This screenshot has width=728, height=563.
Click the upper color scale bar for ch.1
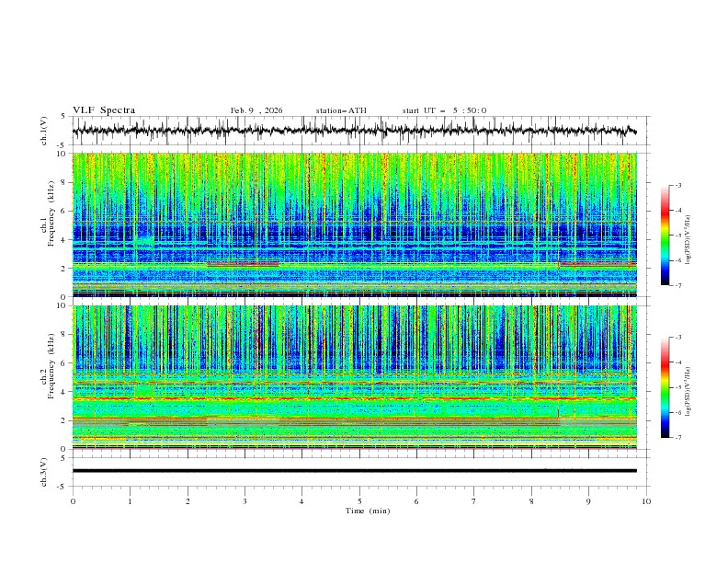click(x=665, y=235)
